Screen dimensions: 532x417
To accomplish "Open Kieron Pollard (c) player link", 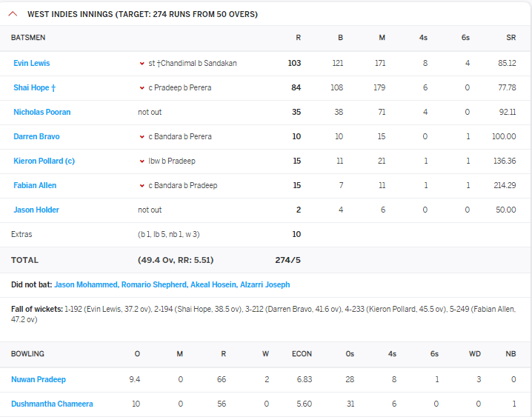I will [x=44, y=161].
